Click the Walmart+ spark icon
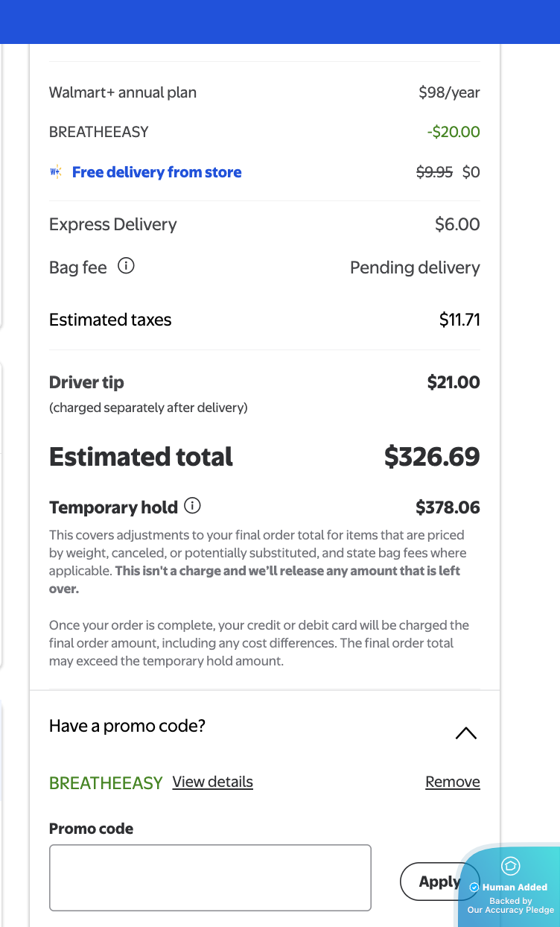The height and width of the screenshot is (927, 560). (x=56, y=172)
